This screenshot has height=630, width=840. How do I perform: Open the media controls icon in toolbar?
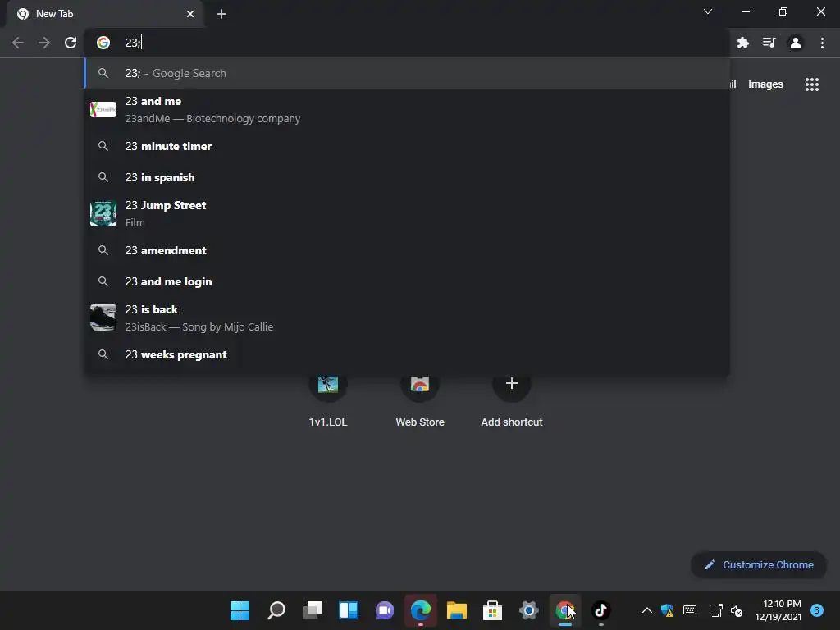[769, 43]
